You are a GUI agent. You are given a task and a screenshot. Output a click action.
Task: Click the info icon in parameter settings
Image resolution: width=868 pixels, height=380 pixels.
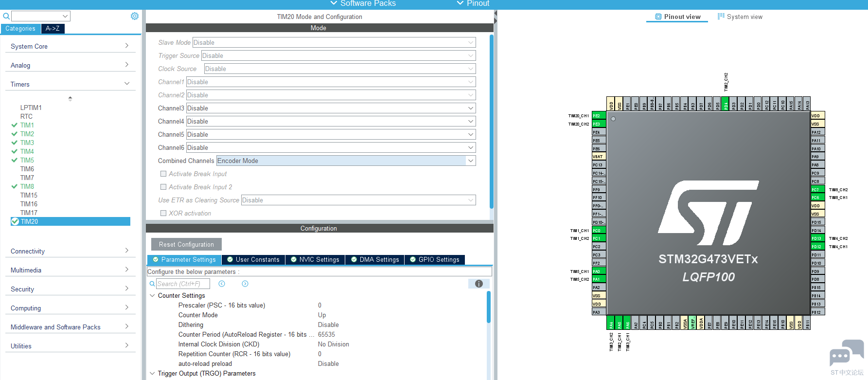(479, 284)
